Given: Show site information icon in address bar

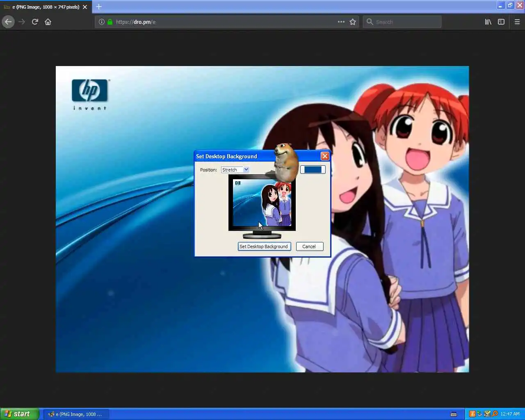Looking at the screenshot, I should [102, 22].
